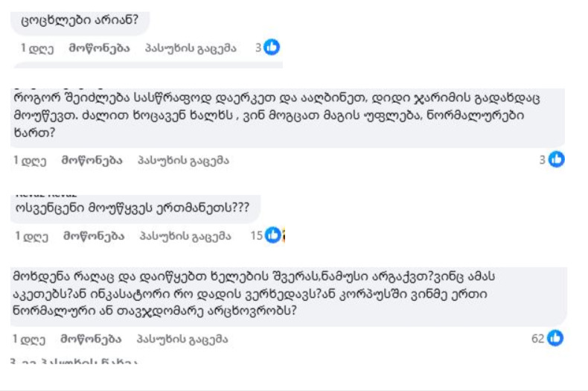The width and height of the screenshot is (588, 391).
Task: Open reactions icon on "როგორ შეიძლება სასწრაფოდ" comment
Action: pos(557,159)
